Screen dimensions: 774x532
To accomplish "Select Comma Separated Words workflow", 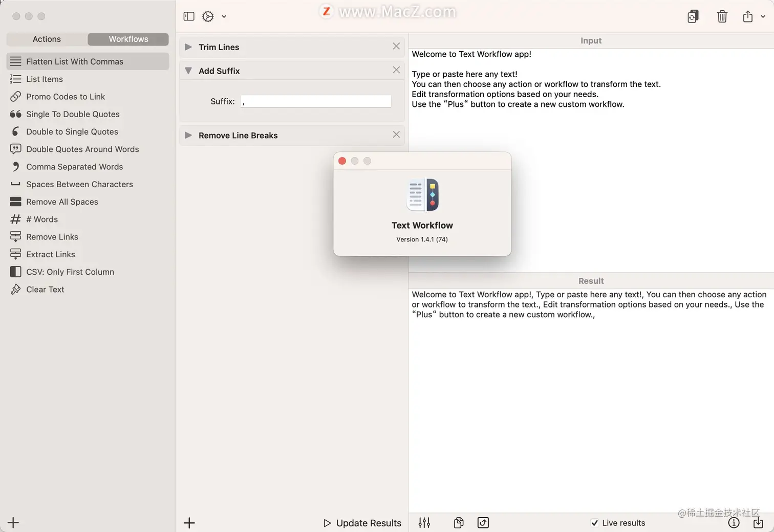I will (88, 167).
